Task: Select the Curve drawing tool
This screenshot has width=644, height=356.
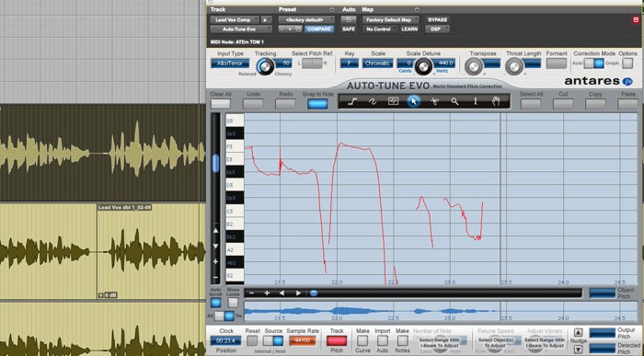Action: click(x=373, y=102)
